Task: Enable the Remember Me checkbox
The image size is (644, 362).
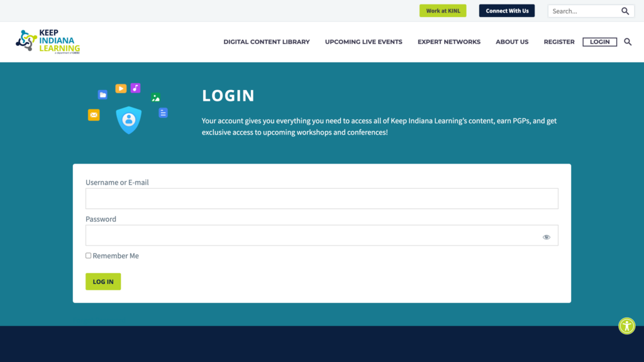Action: click(89, 256)
